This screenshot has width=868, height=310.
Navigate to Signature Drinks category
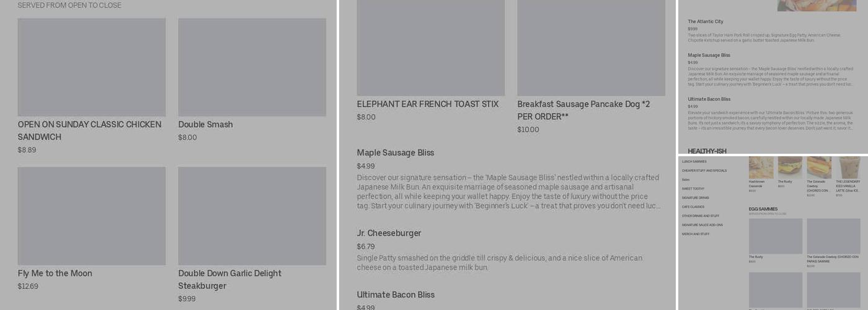pos(695,198)
